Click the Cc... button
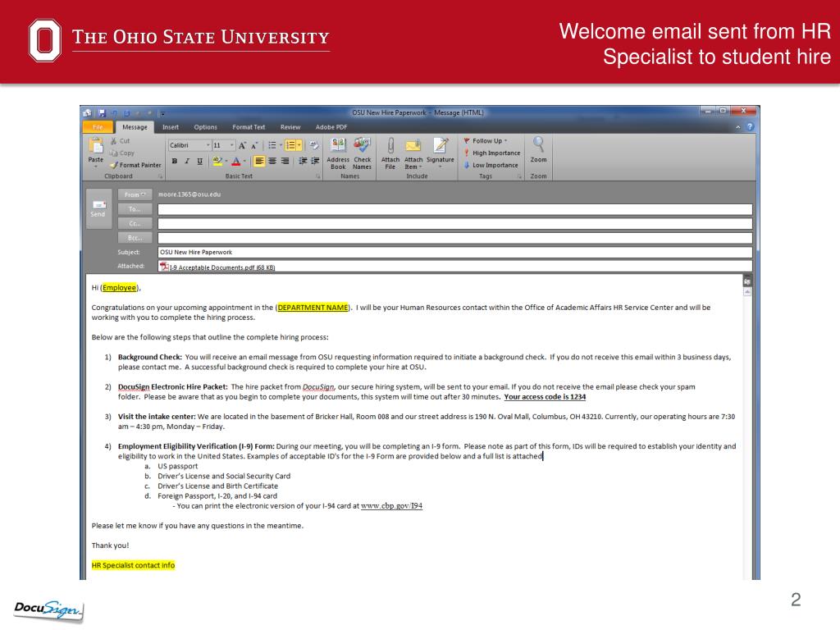 [x=135, y=223]
